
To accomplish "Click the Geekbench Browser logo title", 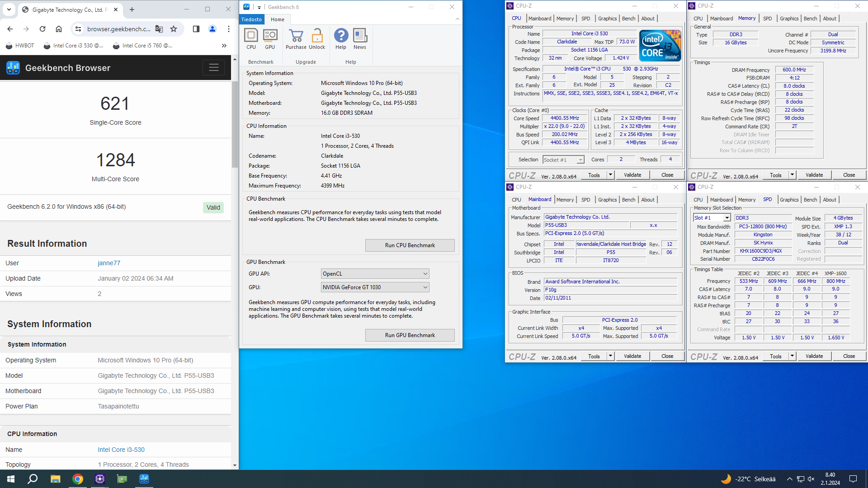I will (x=59, y=68).
